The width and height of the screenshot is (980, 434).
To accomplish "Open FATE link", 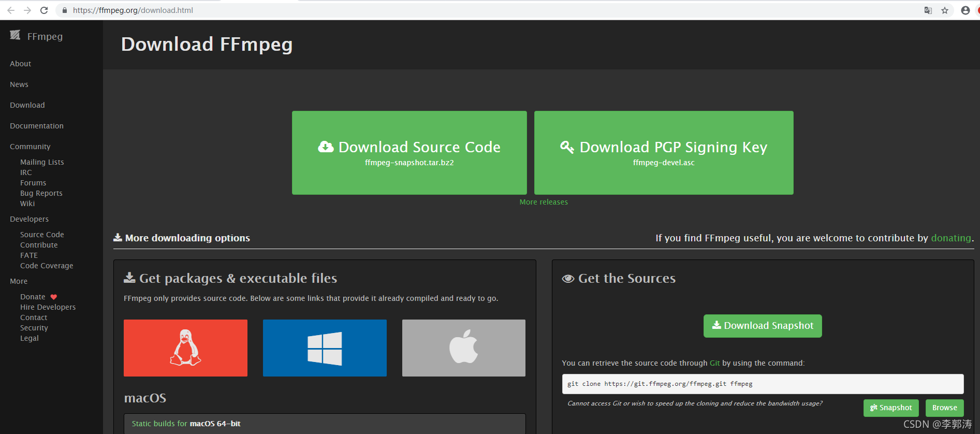I will click(x=29, y=255).
